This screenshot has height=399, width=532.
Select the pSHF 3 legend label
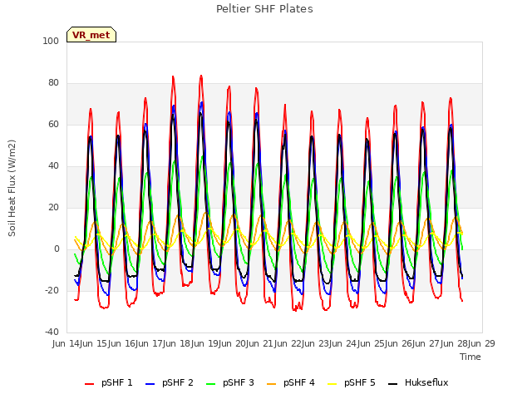(239, 382)
